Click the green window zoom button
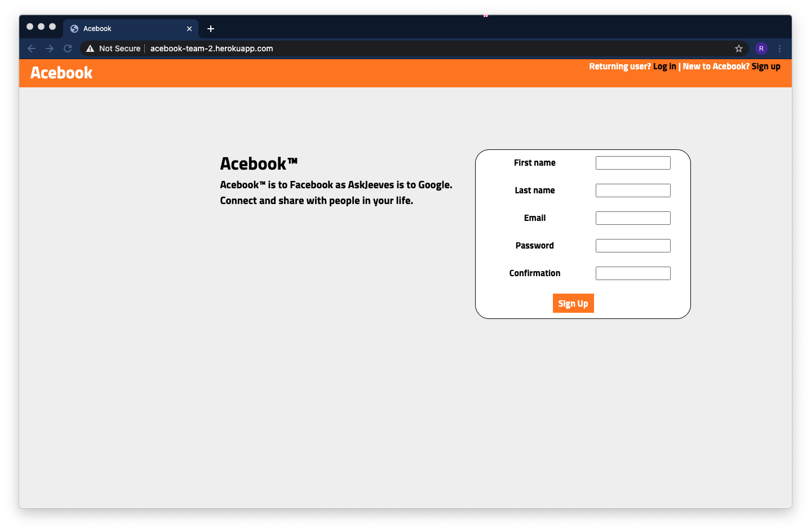The height and width of the screenshot is (532, 811). click(52, 26)
